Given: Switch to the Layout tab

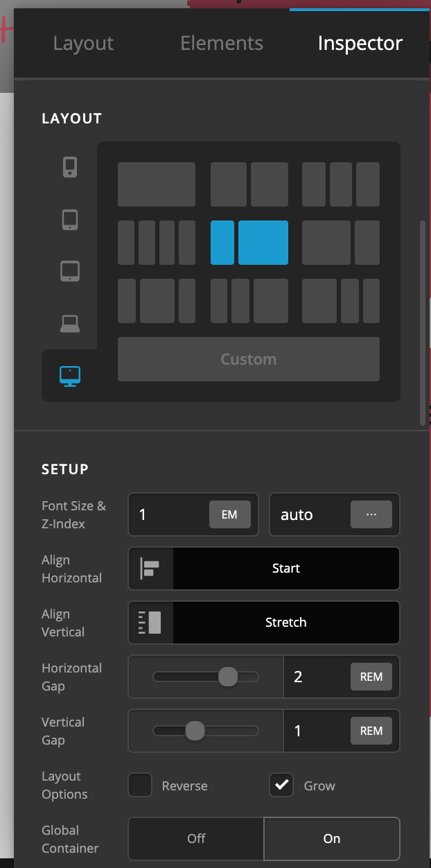Looking at the screenshot, I should (x=83, y=44).
